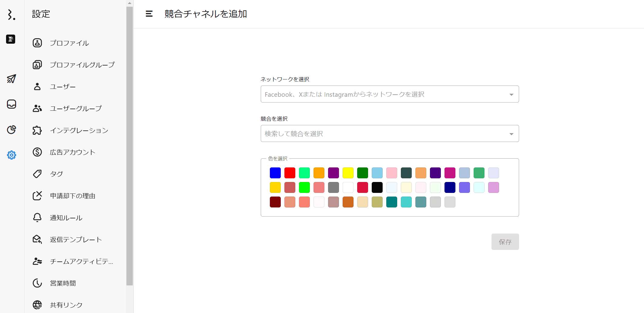Open the pie chart analytics icon
The image size is (644, 313).
click(x=12, y=130)
